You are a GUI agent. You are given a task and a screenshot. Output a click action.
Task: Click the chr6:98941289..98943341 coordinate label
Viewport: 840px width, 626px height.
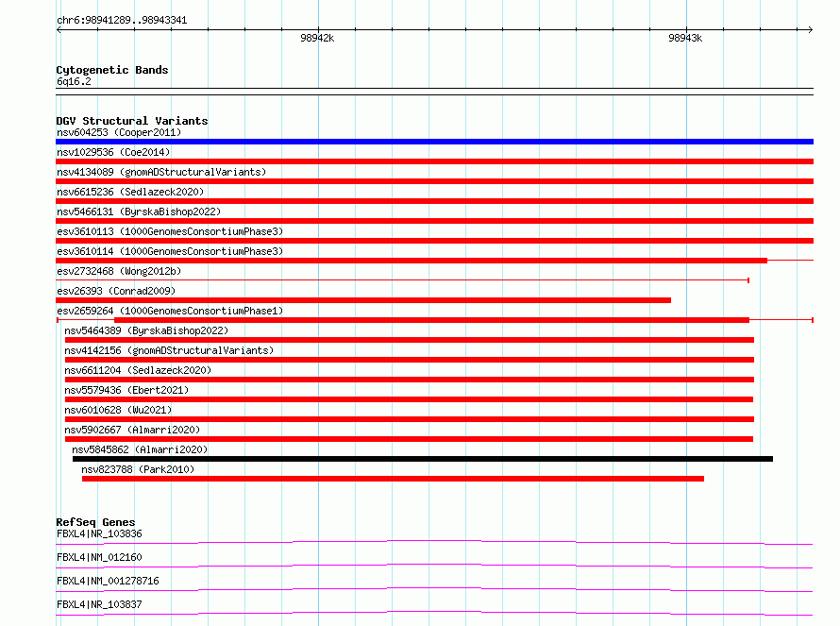click(122, 21)
